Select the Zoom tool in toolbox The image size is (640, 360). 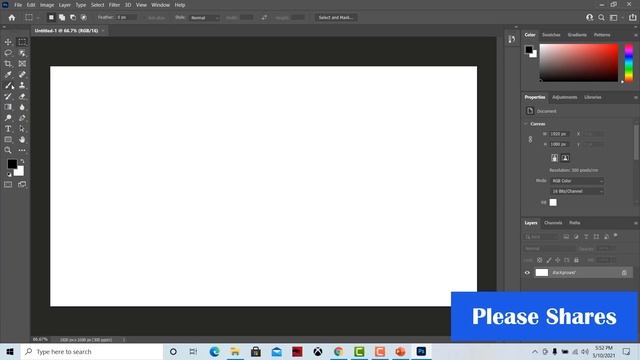point(8,150)
